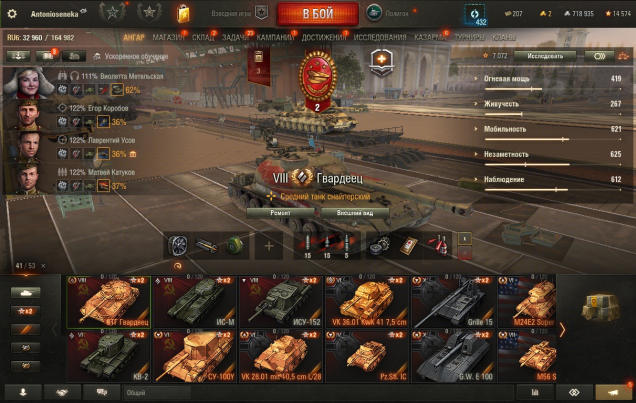The height and width of the screenshot is (403, 636).
Task: Select the КВ-2 tank thumbnail
Action: click(108, 356)
